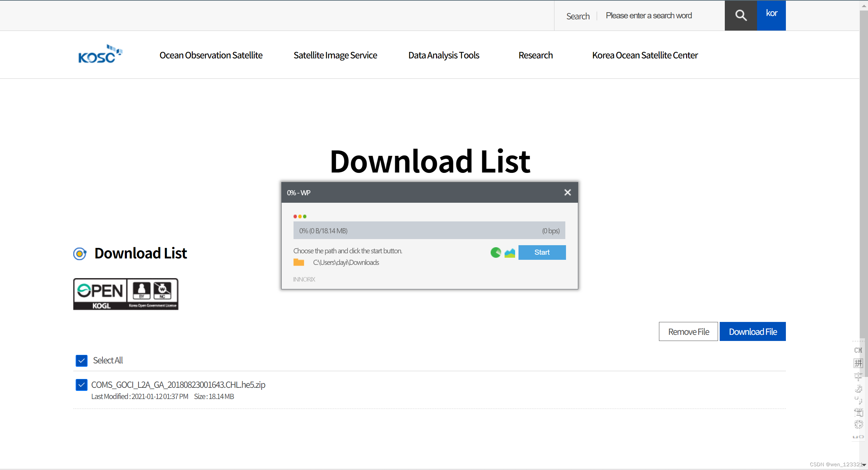Open the IME settings gear icon
Screen dimensions: 868x470
click(x=858, y=424)
